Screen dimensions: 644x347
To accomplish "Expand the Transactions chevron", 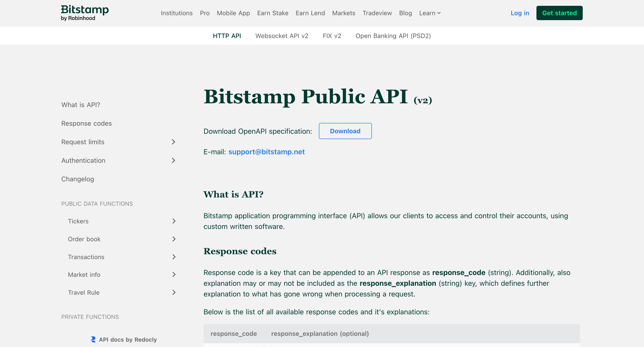I will coord(174,257).
